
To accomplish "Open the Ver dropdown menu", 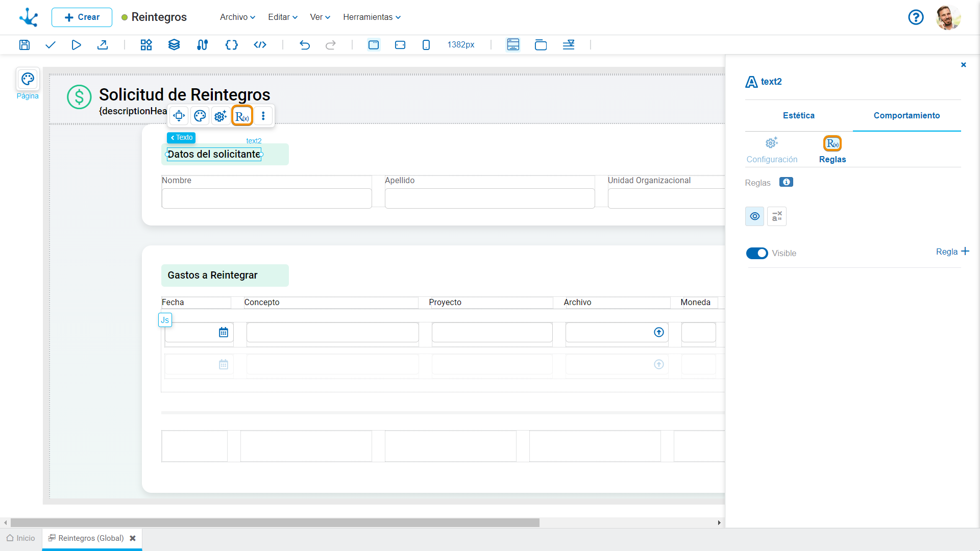I will click(x=318, y=17).
